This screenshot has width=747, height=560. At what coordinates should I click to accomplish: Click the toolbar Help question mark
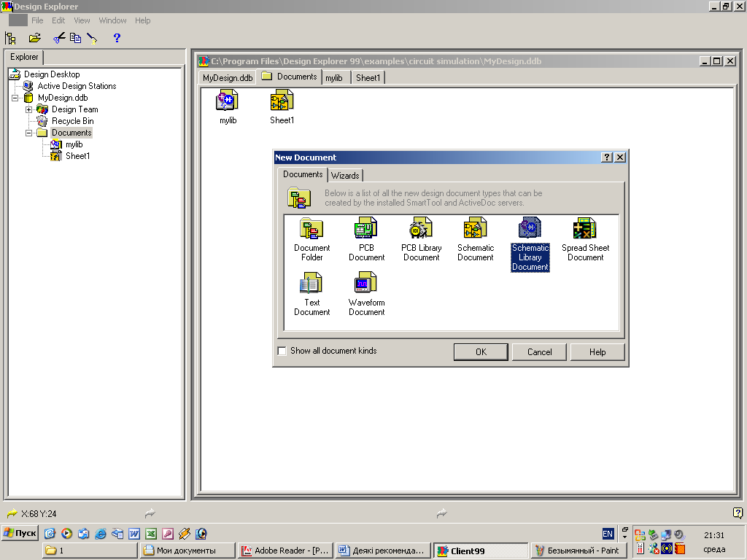[x=117, y=38]
